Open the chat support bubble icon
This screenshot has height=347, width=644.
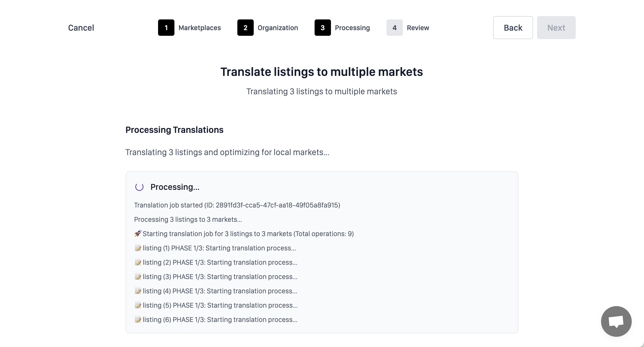(616, 321)
